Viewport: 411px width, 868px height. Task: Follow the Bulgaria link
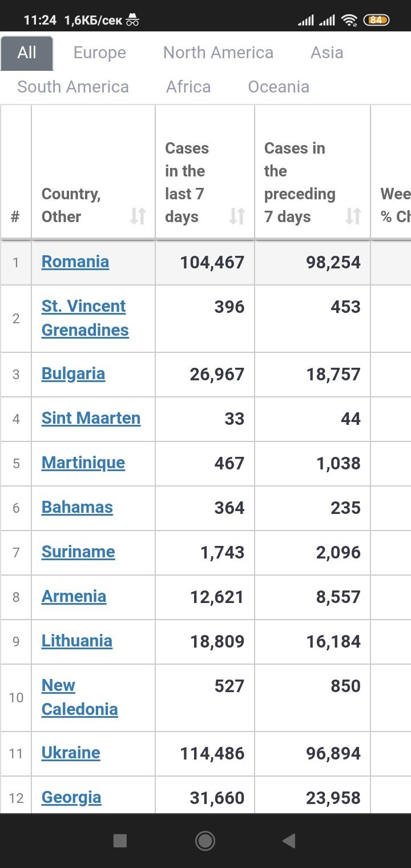click(x=73, y=373)
